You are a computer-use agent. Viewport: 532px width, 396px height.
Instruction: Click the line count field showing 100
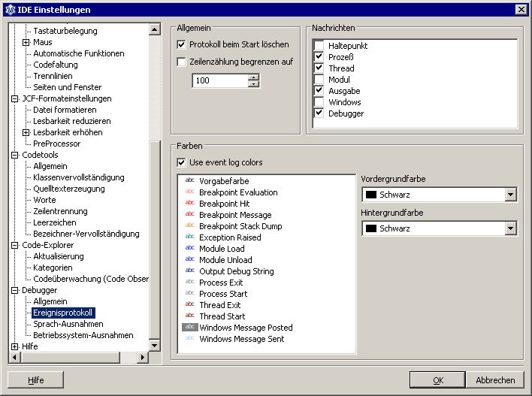219,80
